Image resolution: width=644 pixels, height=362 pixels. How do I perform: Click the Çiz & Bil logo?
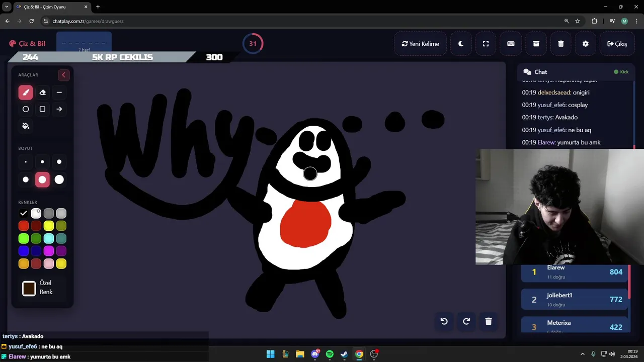27,44
